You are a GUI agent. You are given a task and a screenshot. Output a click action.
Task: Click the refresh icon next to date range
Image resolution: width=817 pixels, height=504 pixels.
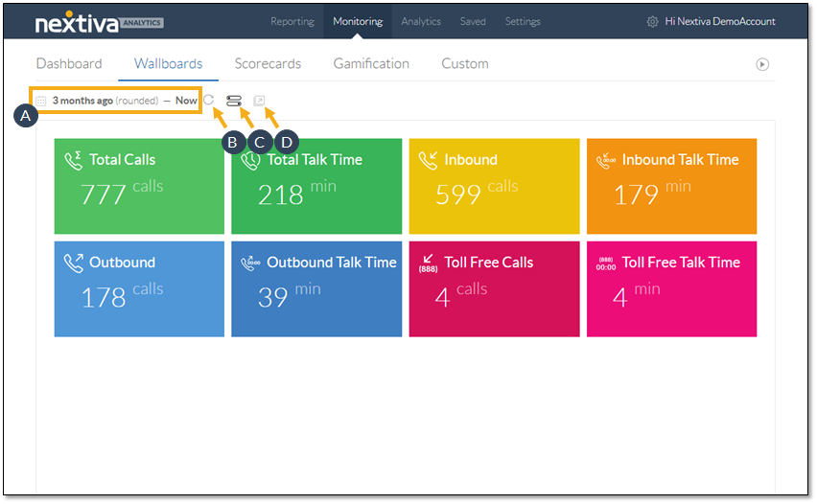pyautogui.click(x=209, y=101)
